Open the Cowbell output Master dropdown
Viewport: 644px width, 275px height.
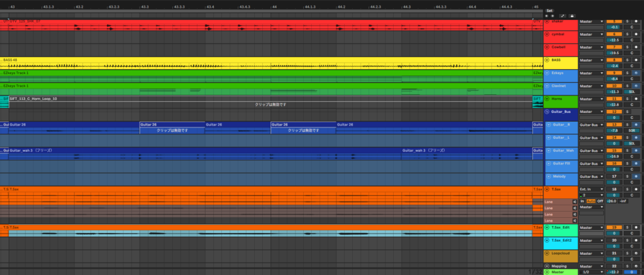pos(591,47)
